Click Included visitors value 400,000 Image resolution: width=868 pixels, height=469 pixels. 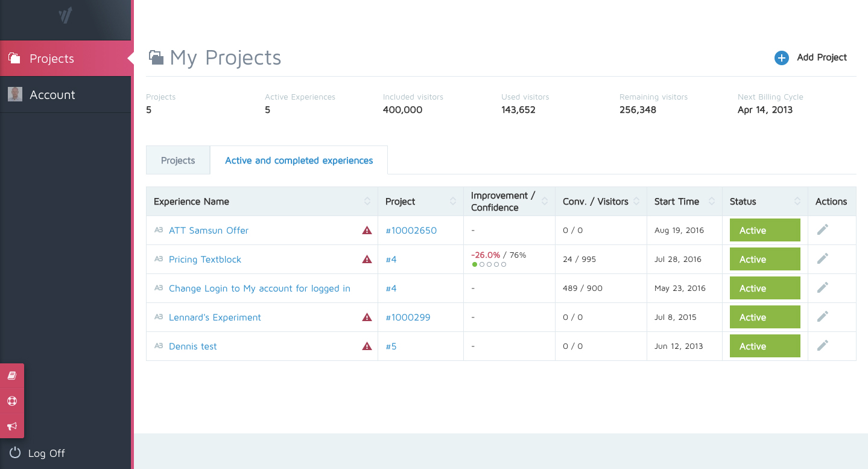tap(402, 110)
